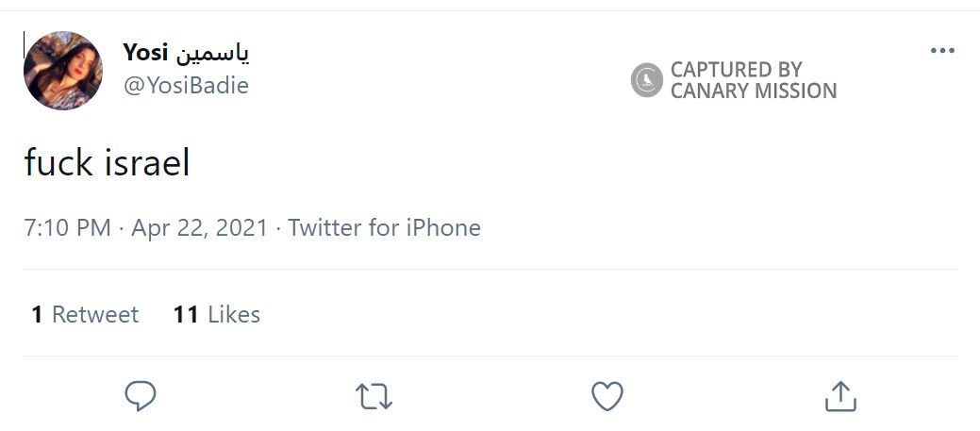Screen dimensions: 980x431
Task: Click the Canary Mission bird logo
Action: (x=646, y=80)
